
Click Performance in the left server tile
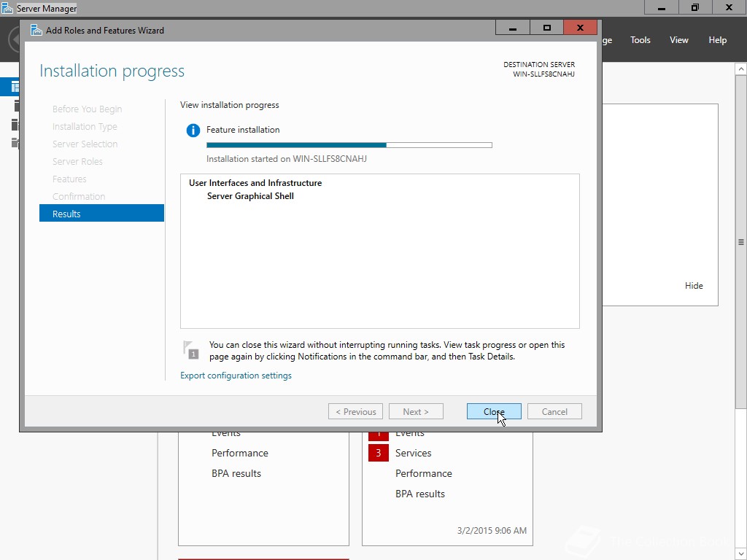(239, 453)
